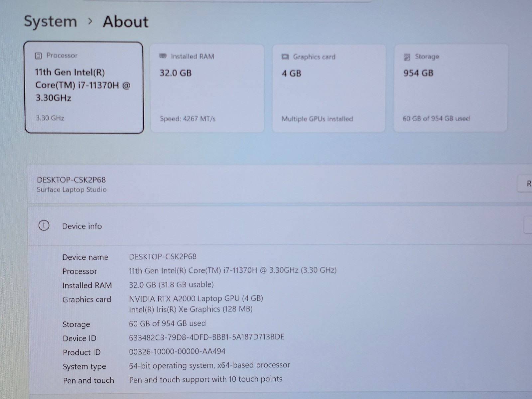The height and width of the screenshot is (399, 532).
Task: Click the "Product ID" label
Action: (82, 352)
